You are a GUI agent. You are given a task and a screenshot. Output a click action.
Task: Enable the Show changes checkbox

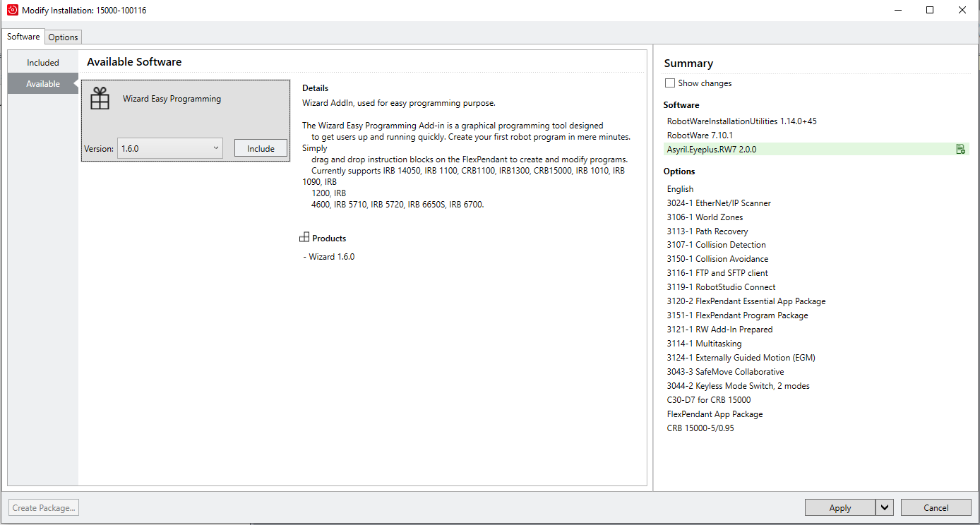[670, 83]
